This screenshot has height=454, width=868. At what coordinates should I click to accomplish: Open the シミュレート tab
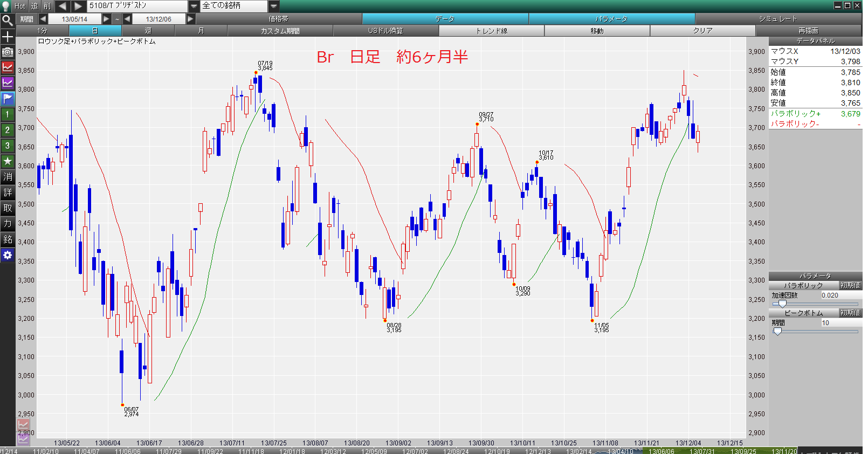coord(778,19)
